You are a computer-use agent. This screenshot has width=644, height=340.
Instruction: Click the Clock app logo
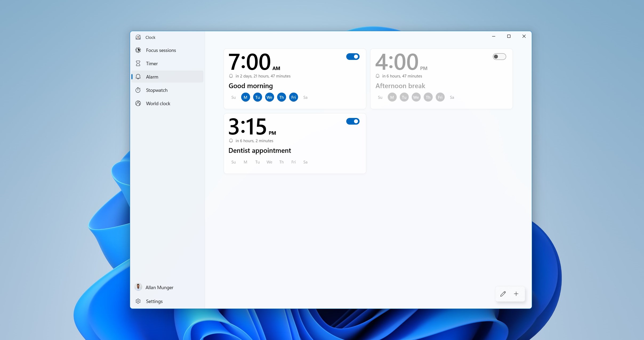(138, 37)
